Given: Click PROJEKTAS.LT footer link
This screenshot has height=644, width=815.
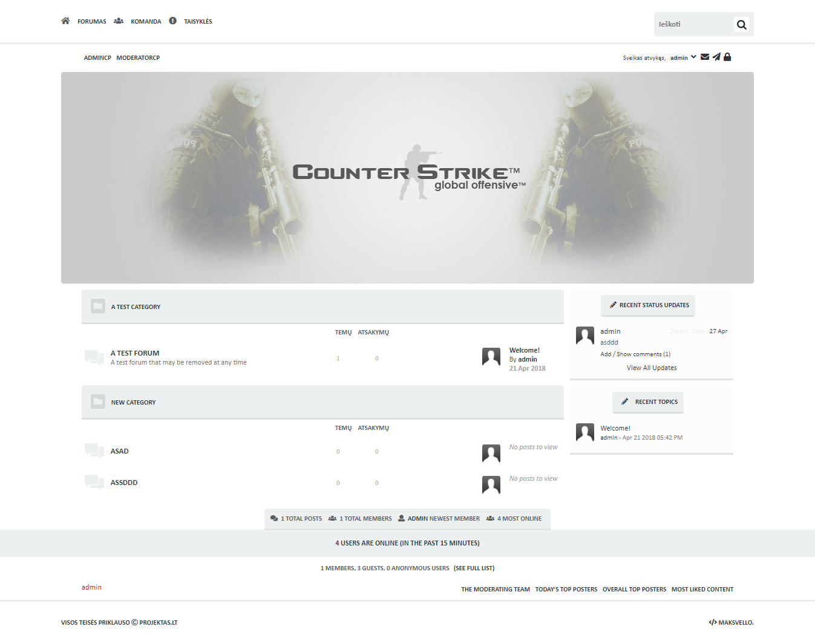Looking at the screenshot, I should pos(159,623).
